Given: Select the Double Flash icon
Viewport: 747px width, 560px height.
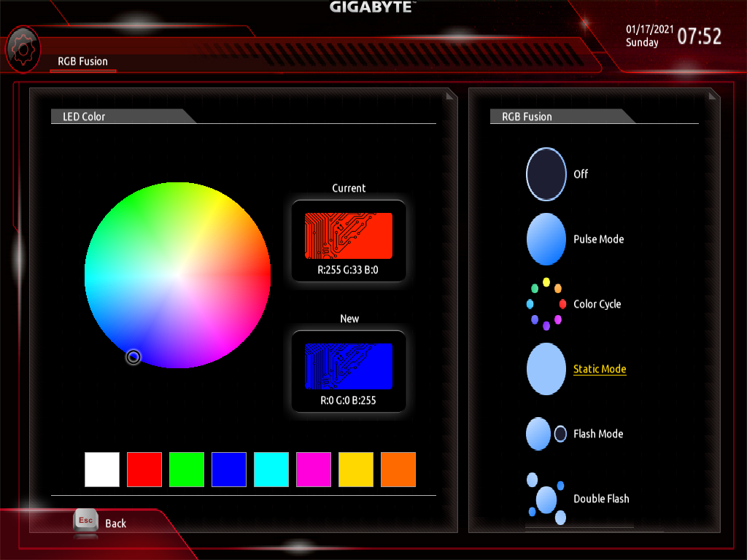Looking at the screenshot, I should pyautogui.click(x=546, y=499).
